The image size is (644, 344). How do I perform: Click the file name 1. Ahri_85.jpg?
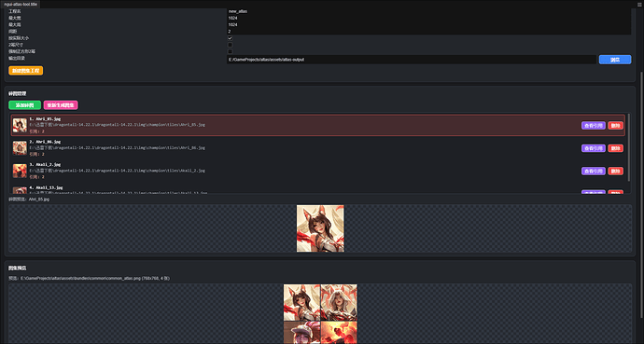point(45,119)
